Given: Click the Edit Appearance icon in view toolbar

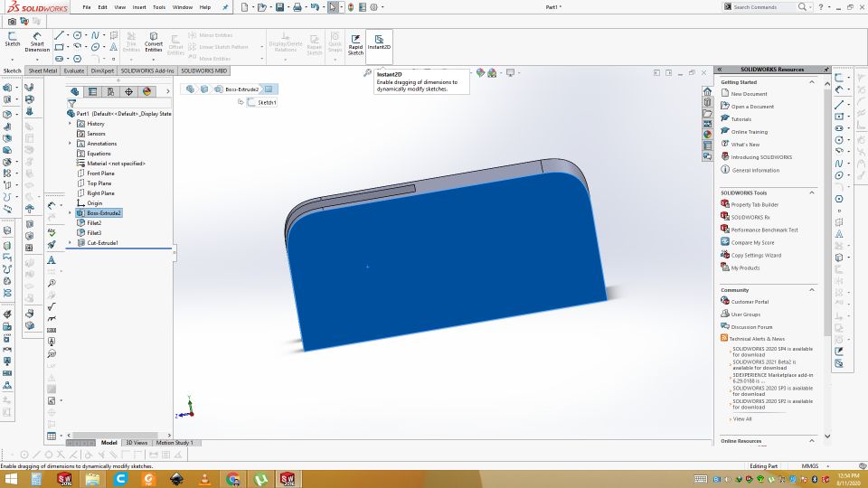Looking at the screenshot, I should click(x=480, y=73).
